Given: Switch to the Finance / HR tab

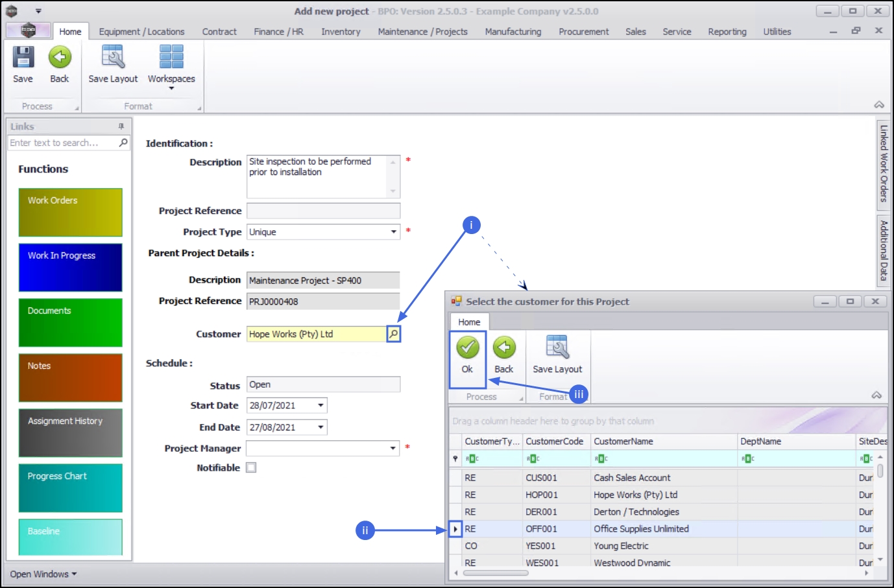Looking at the screenshot, I should (x=279, y=32).
